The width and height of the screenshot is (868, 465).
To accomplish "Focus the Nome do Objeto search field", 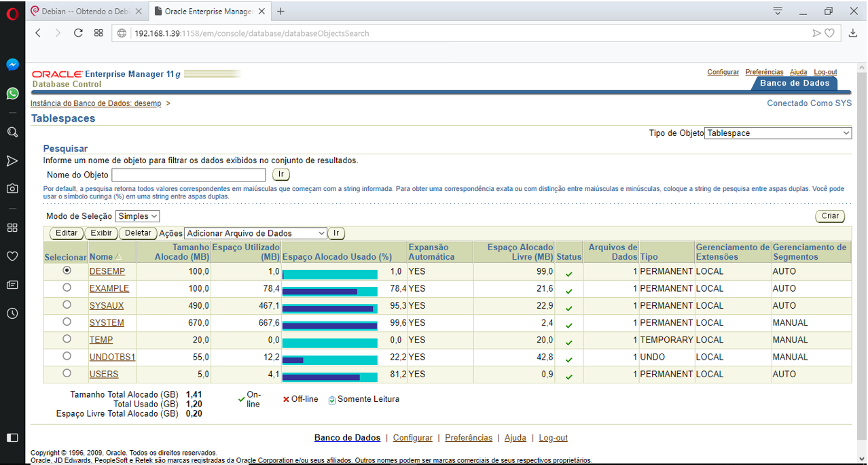I will tap(189, 175).
